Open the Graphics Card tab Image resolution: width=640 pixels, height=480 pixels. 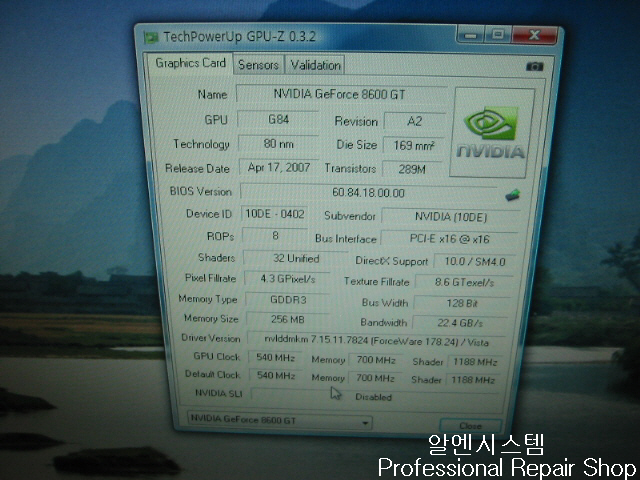coord(190,63)
